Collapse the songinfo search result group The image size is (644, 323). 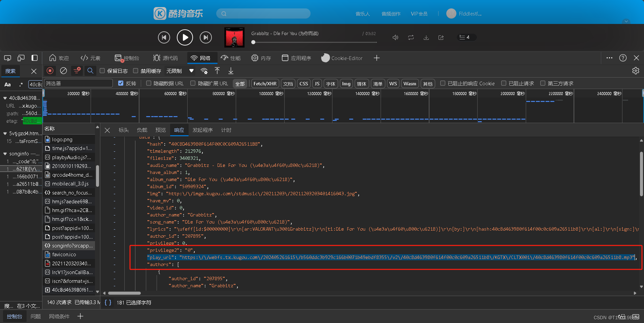5,154
